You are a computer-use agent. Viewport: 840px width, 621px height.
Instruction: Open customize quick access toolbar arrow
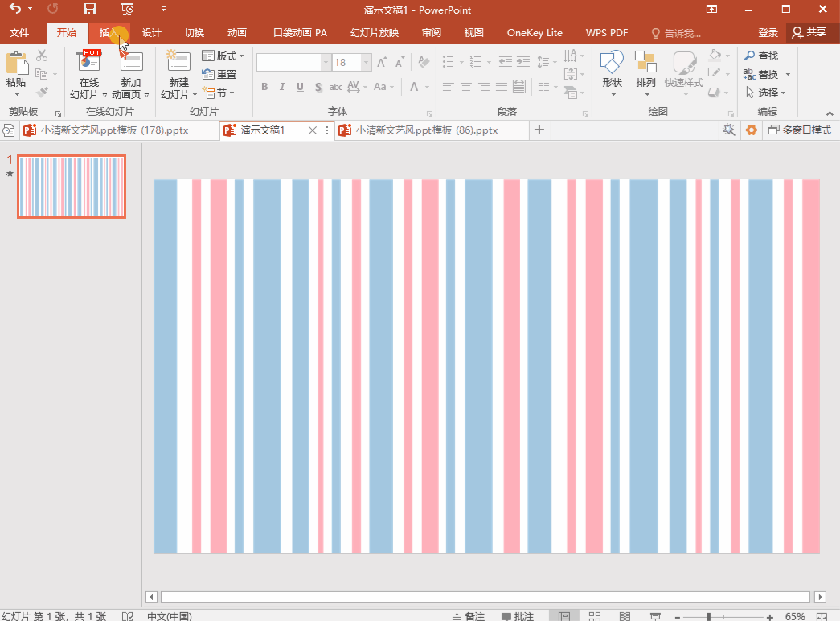(163, 9)
